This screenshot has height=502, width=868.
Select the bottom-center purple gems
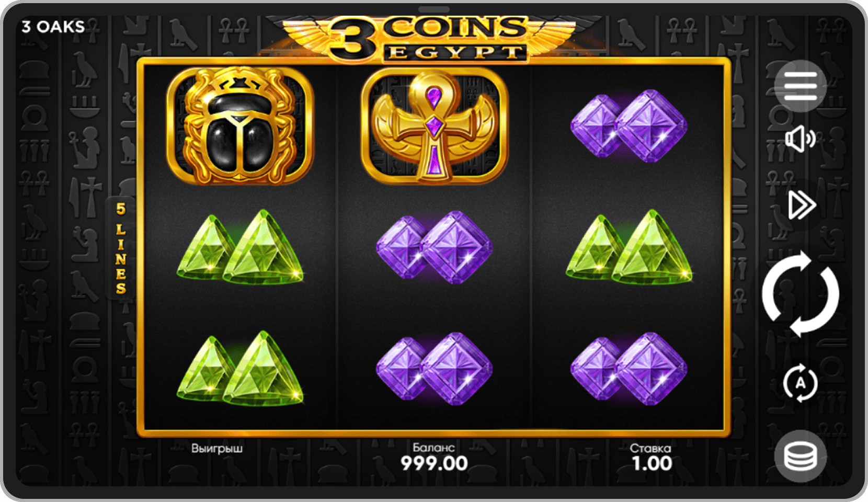point(434,368)
